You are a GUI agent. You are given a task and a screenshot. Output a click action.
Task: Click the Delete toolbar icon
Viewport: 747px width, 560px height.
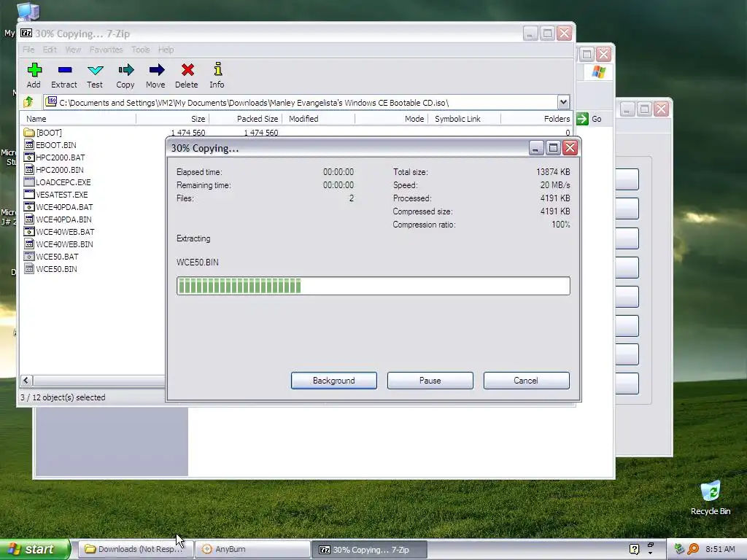click(187, 70)
